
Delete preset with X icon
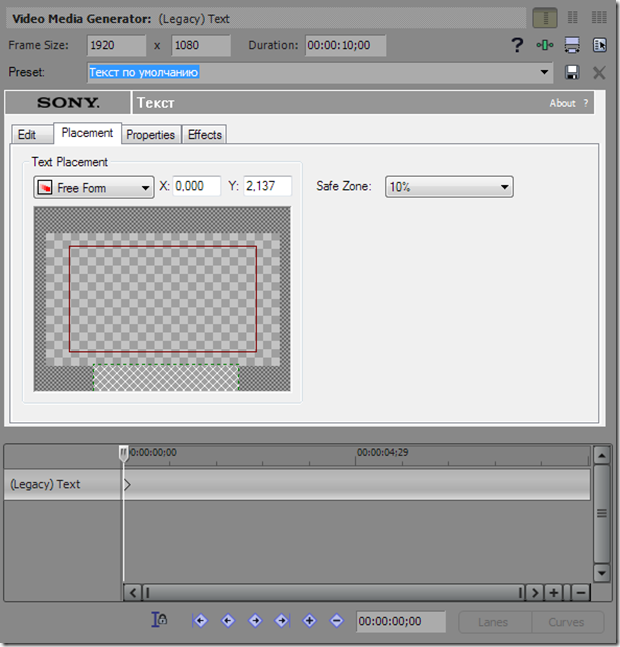[x=599, y=73]
